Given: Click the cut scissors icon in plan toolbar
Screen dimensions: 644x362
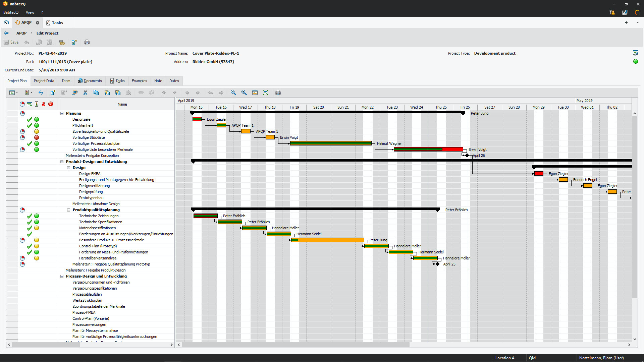Looking at the screenshot, I should coord(85,93).
